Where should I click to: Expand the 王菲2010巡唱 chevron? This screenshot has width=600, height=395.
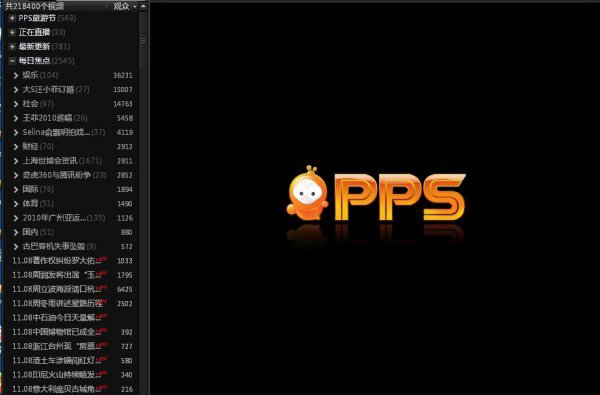(16, 118)
